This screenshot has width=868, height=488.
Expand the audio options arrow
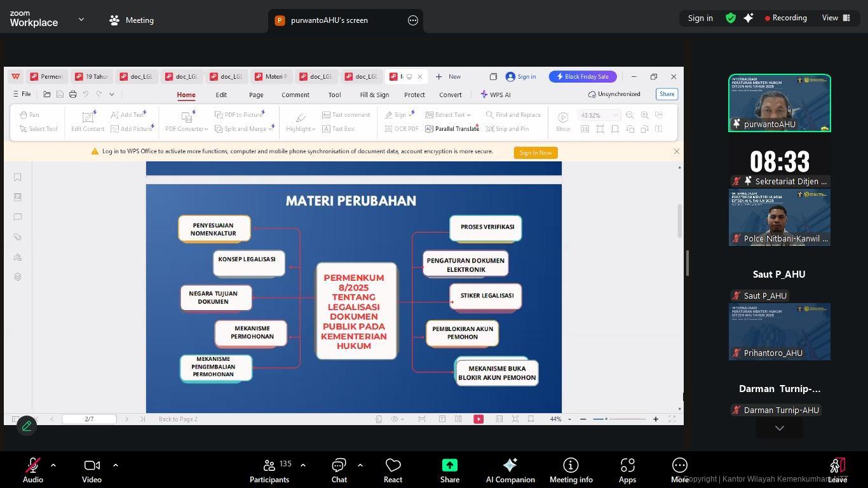coord(53,465)
